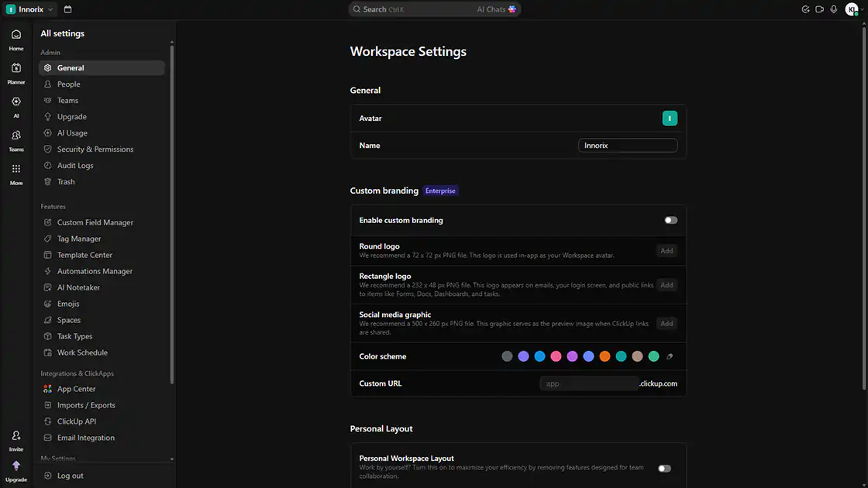This screenshot has width=868, height=488.
Task: Open Email Integration
Action: tap(102, 438)
